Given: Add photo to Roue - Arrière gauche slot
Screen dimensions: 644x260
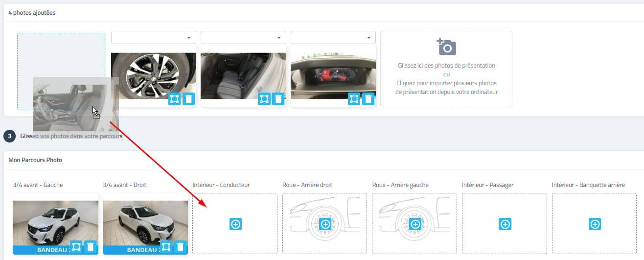Looking at the screenshot, I should (415, 224).
